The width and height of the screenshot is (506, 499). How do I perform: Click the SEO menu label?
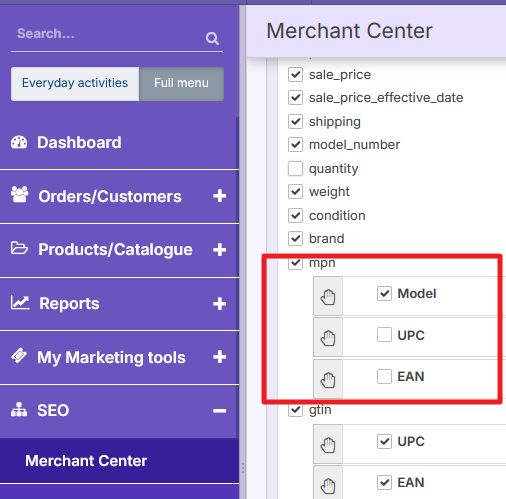point(53,410)
